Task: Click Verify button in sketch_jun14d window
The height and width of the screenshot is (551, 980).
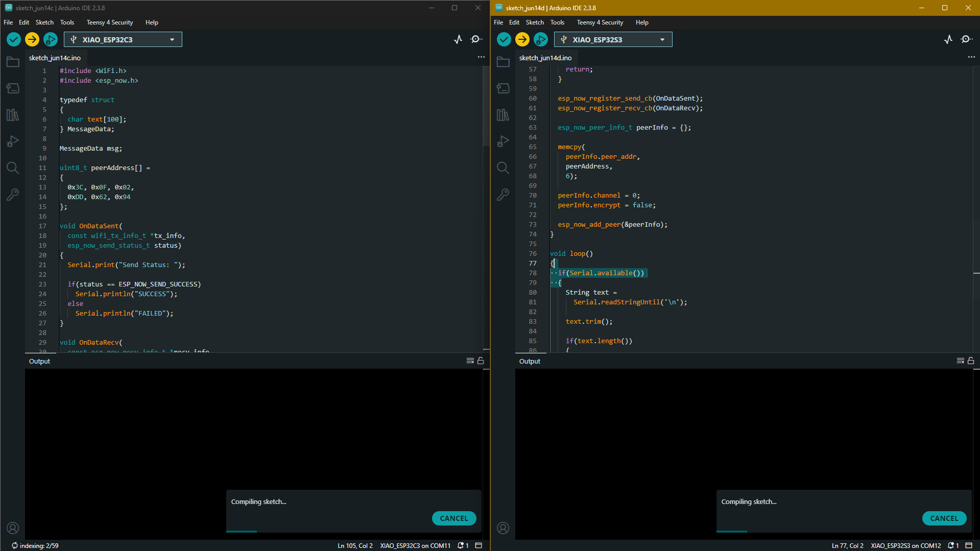Action: click(504, 39)
